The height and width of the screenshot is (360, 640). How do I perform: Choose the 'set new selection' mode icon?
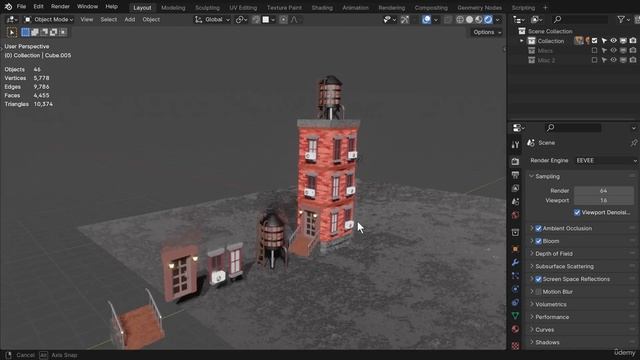(25, 32)
